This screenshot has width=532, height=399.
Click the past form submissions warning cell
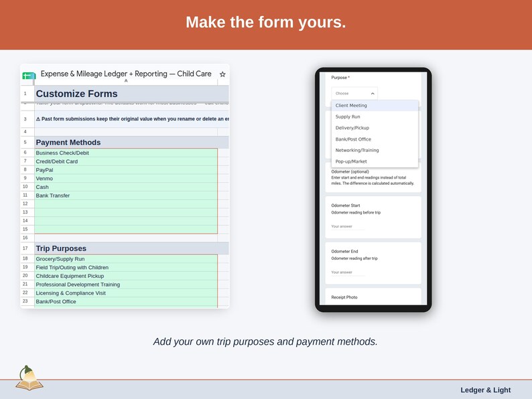pos(131,119)
